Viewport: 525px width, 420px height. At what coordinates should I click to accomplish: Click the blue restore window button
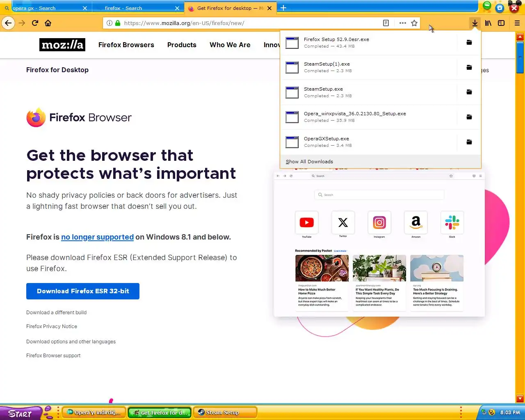tap(500, 8)
